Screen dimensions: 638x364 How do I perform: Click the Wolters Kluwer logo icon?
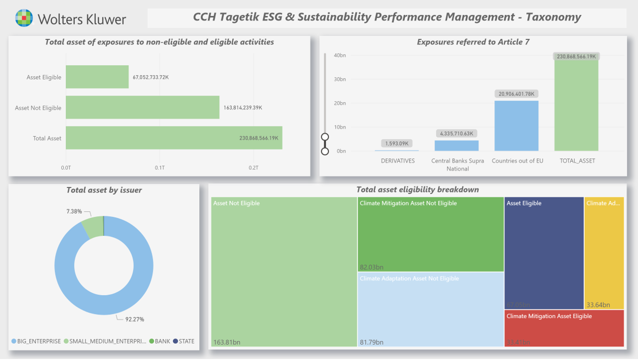tap(24, 18)
